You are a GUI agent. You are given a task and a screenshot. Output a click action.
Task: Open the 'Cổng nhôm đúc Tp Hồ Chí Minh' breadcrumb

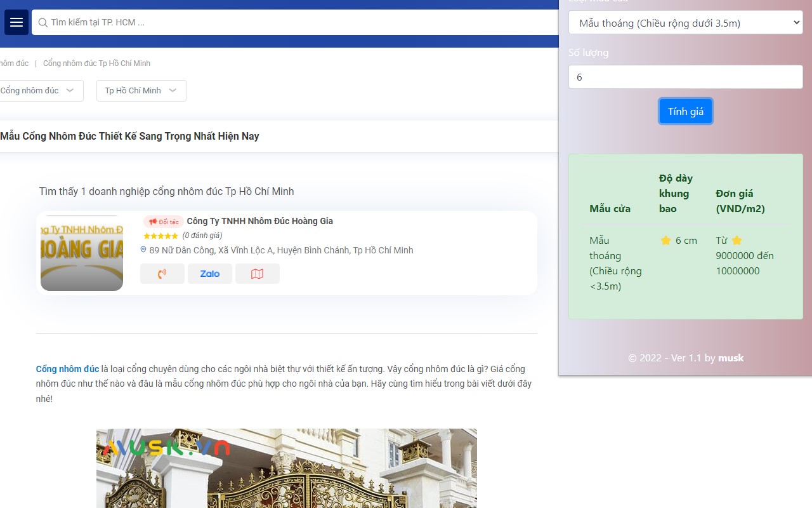coord(96,63)
